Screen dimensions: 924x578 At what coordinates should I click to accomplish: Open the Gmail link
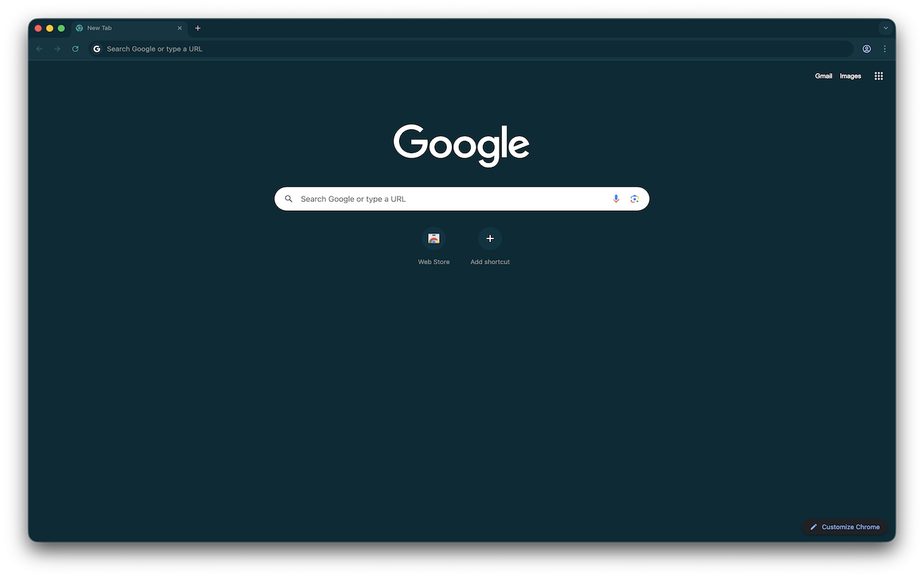click(824, 76)
